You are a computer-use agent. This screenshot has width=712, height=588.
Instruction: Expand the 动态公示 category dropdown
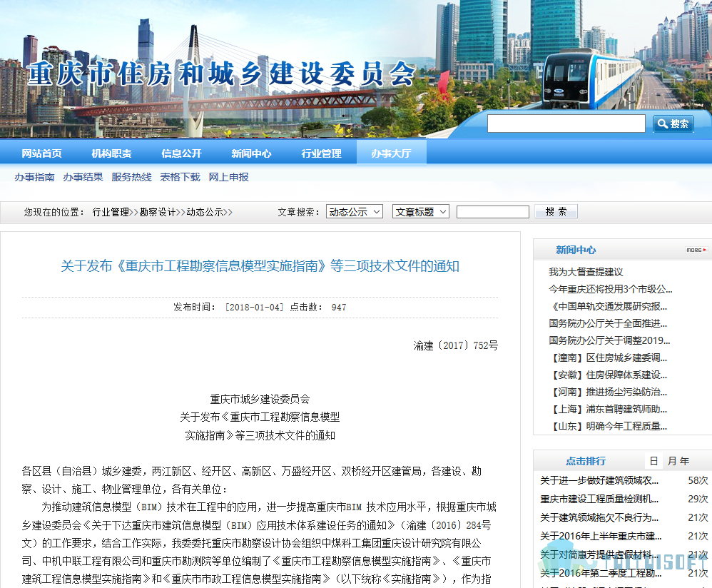[354, 212]
